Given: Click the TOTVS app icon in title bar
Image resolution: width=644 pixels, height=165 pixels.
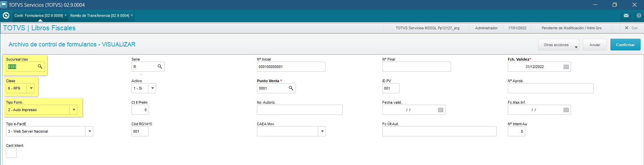Looking at the screenshot, I should (4, 5).
